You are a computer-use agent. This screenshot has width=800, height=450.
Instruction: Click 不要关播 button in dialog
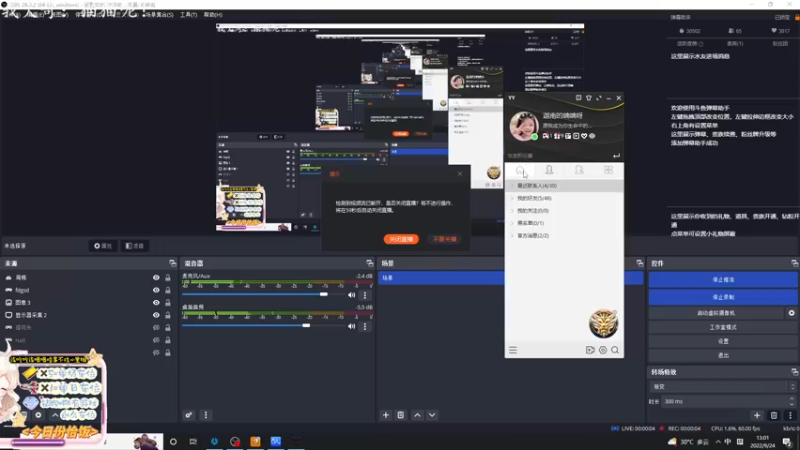444,239
